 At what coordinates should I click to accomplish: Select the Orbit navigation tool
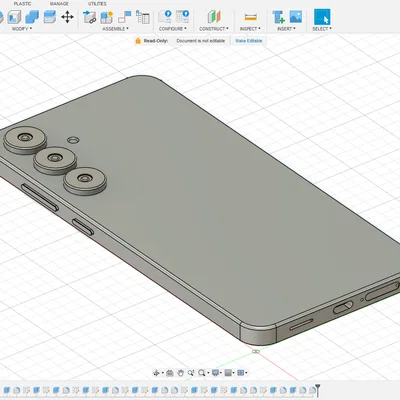click(156, 373)
